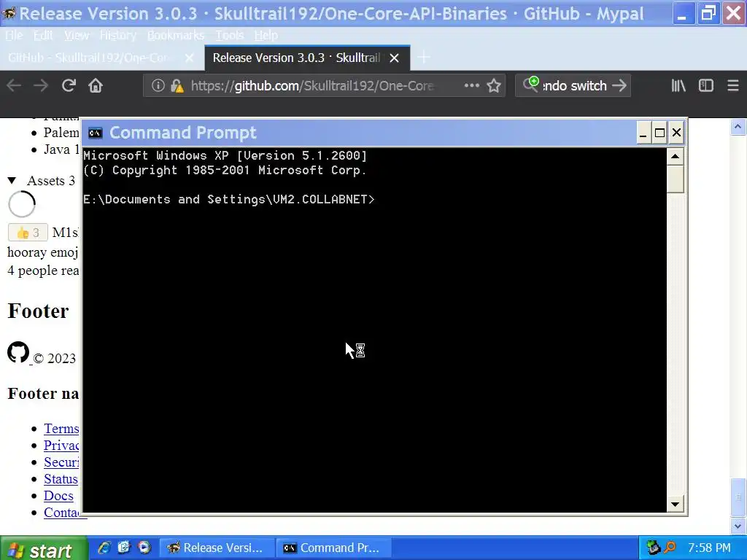Viewport: 747px width, 560px height.
Task: Go to the browser Home page
Action: click(96, 86)
